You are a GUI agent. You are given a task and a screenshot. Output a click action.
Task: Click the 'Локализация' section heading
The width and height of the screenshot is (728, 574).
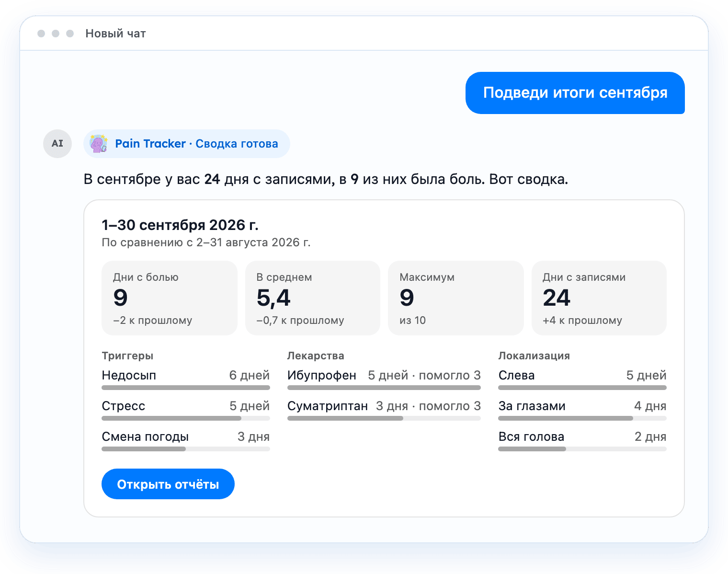tap(534, 356)
